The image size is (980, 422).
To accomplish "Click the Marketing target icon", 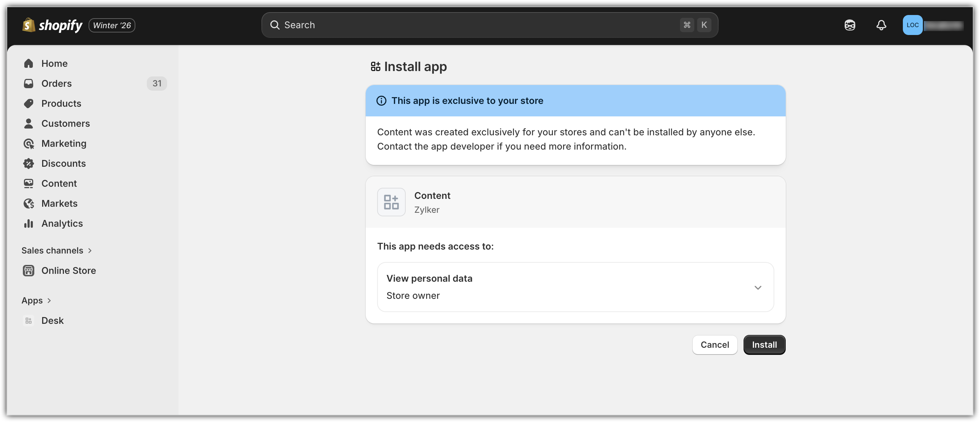I will [29, 144].
